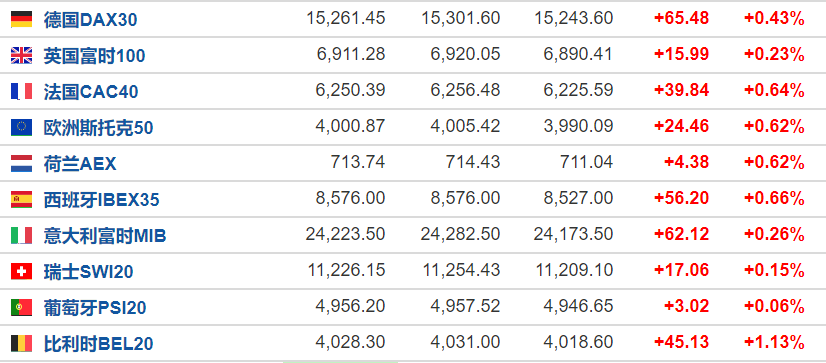Click the Netherlands flag icon

(x=22, y=163)
